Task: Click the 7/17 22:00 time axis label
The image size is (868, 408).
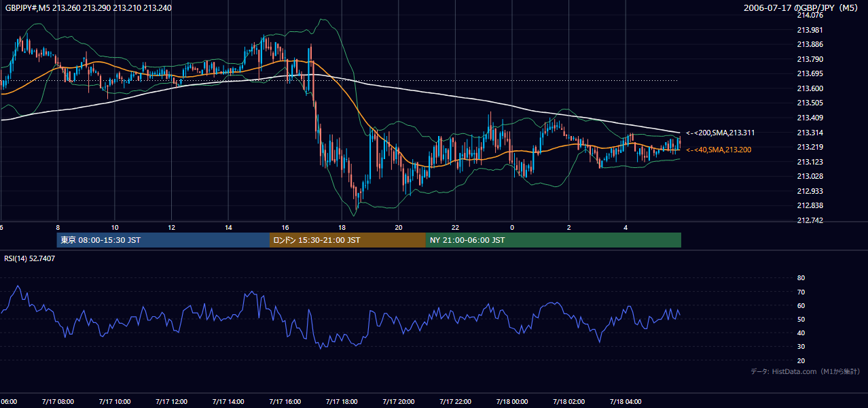Action: point(456,402)
